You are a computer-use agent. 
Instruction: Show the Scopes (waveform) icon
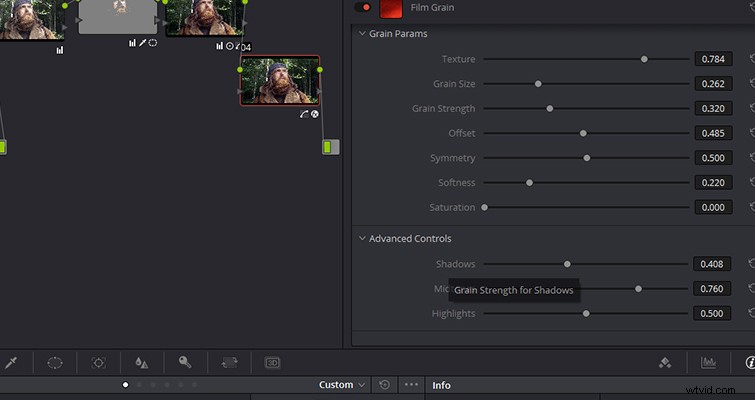click(708, 362)
